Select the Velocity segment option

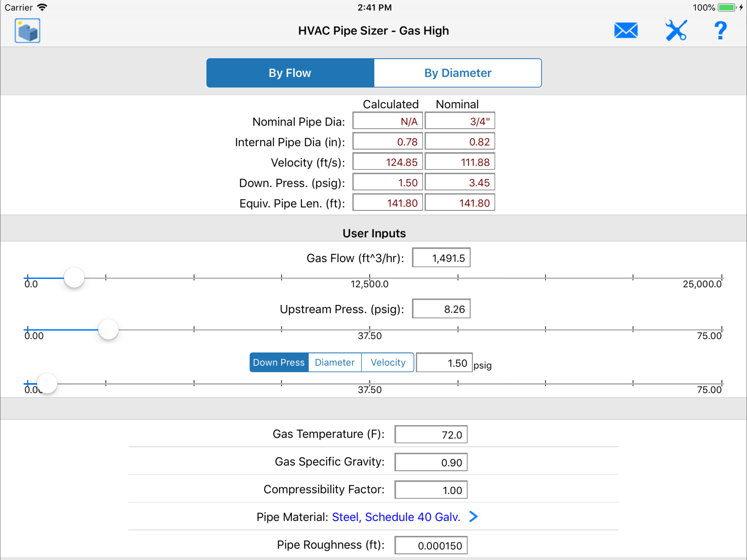(388, 362)
